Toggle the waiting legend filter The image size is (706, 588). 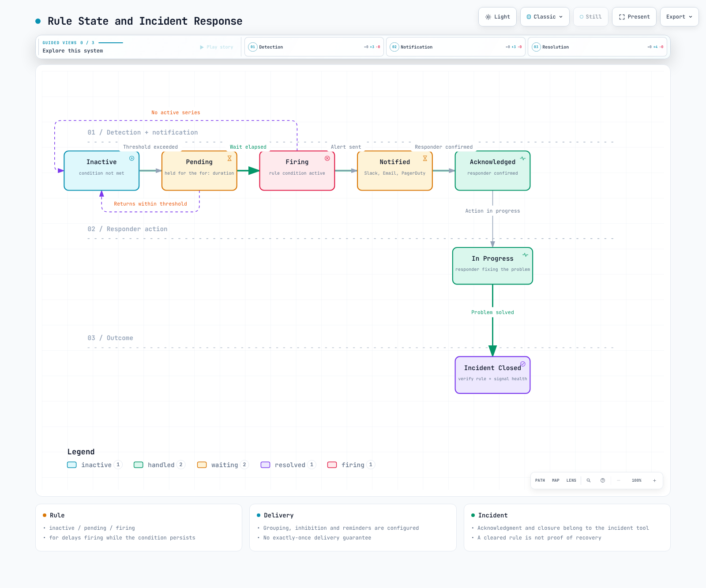pos(223,465)
